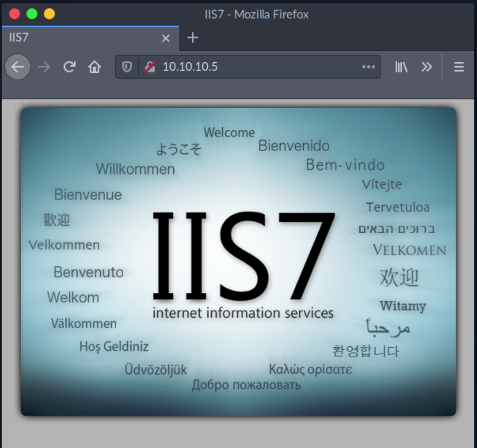Click the red window close button
Viewport: 477px width, 448px height.
pyautogui.click(x=14, y=14)
